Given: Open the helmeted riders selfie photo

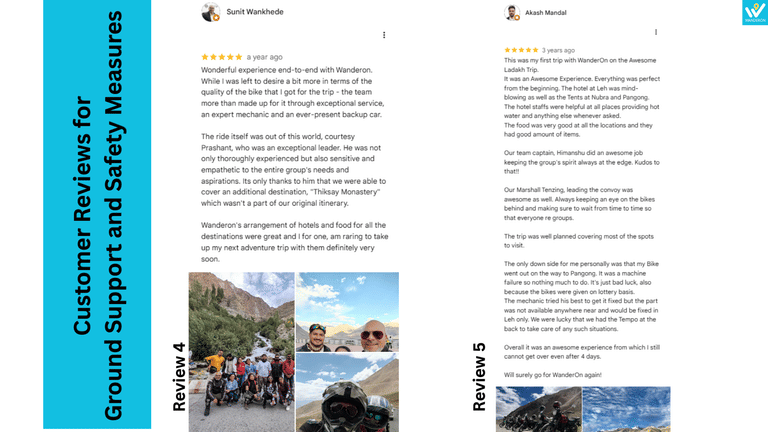Looking at the screenshot, I should click(347, 393).
